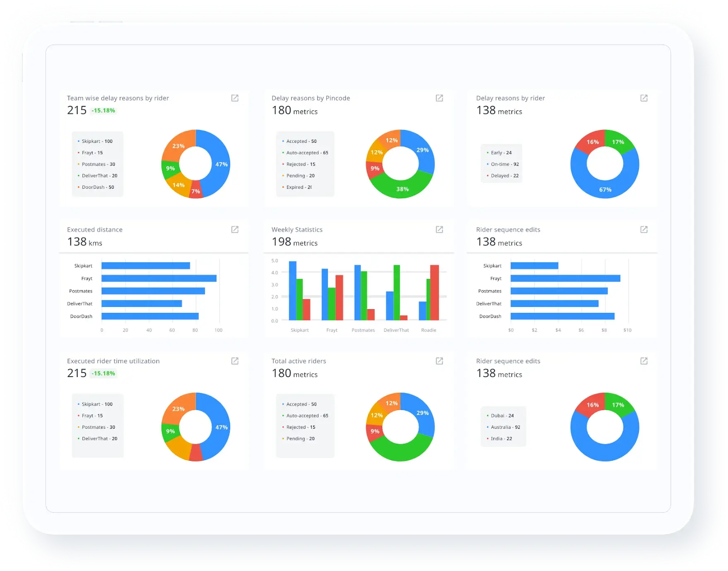Open the bottom Rider sequence edits expand icon
Screen dimensions: 728x571
coord(643,361)
